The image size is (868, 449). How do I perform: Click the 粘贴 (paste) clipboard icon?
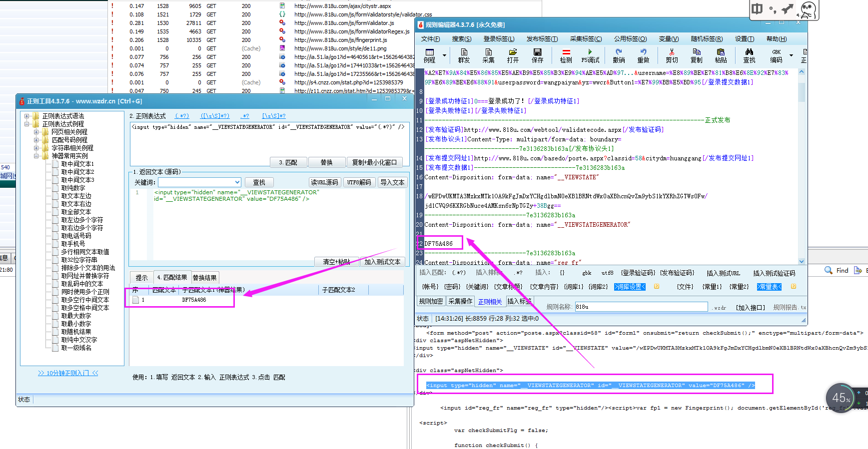721,55
